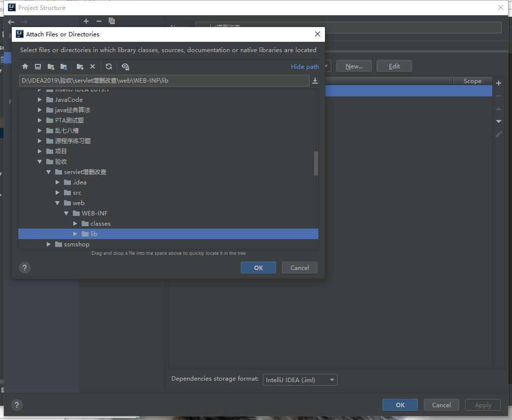The width and height of the screenshot is (512, 420).
Task: Click the file tree vertical scrollbar
Action: point(316,163)
